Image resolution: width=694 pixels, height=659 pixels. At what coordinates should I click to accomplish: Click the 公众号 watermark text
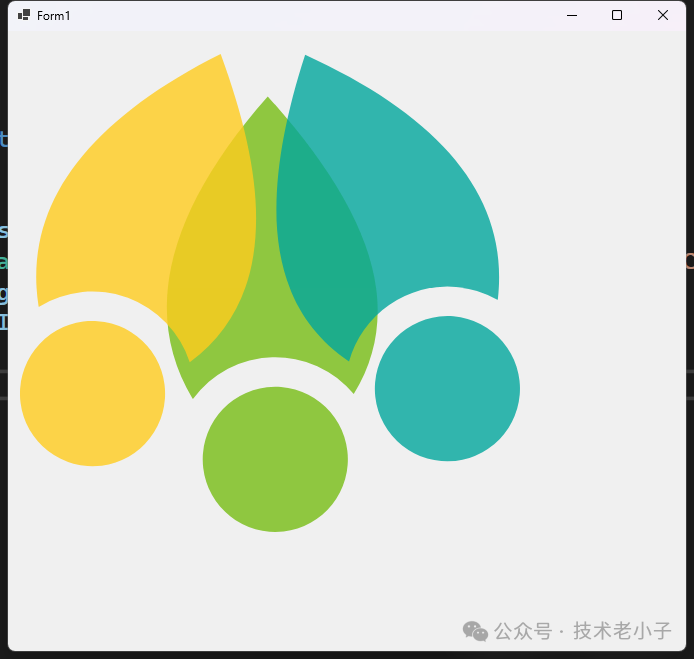pyautogui.click(x=524, y=631)
